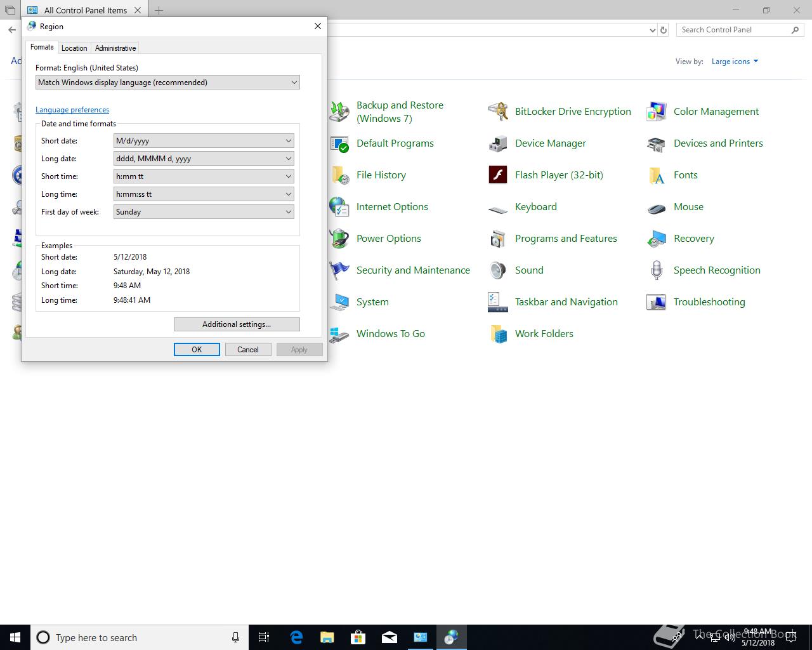Open File Explorer from taskbar
Screen dimensions: 812x650
coord(327,637)
